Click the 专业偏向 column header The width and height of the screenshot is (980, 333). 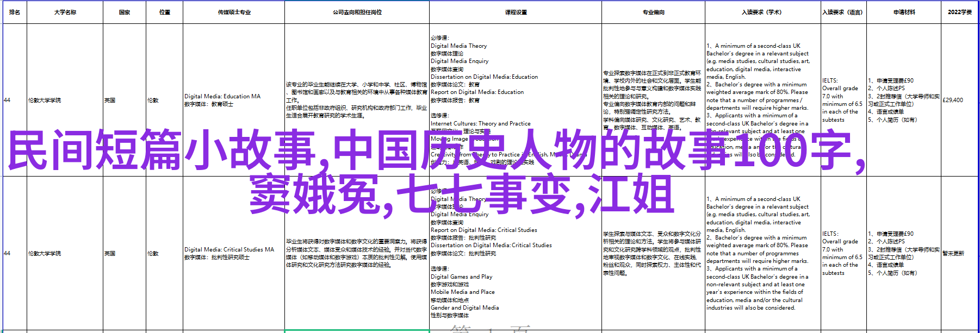653,12
